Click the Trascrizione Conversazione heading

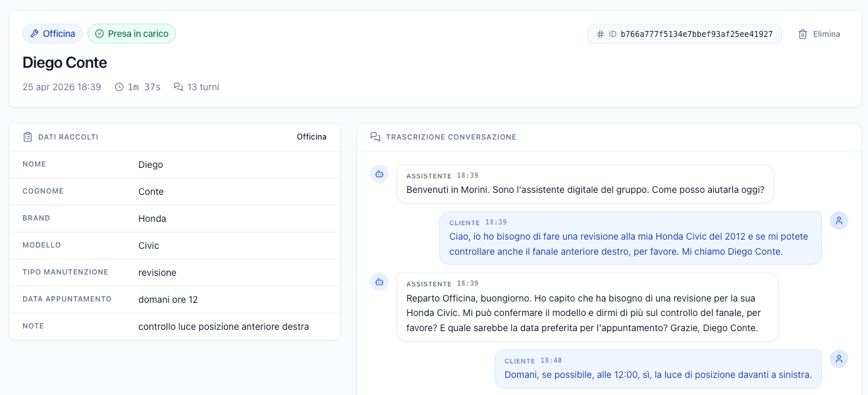click(451, 137)
